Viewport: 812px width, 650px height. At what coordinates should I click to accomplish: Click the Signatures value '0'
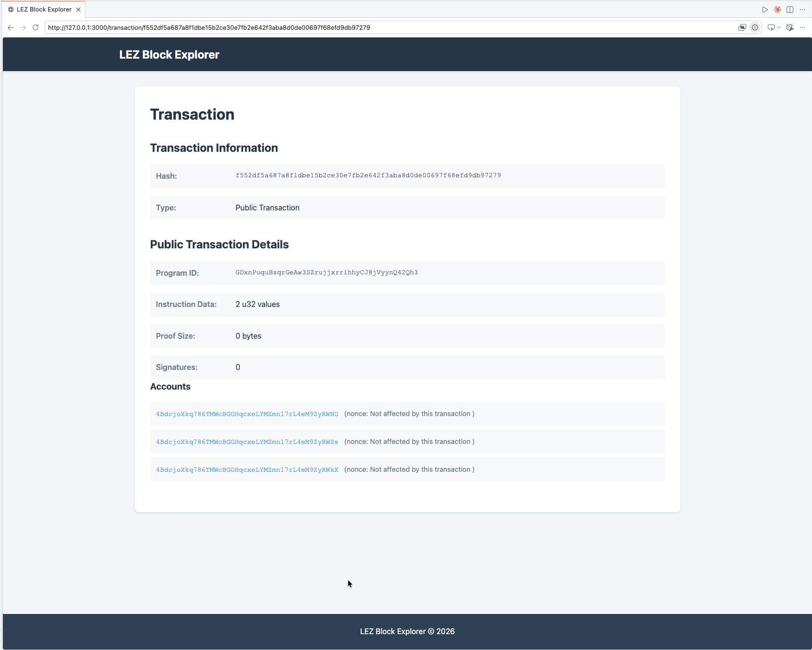(238, 367)
